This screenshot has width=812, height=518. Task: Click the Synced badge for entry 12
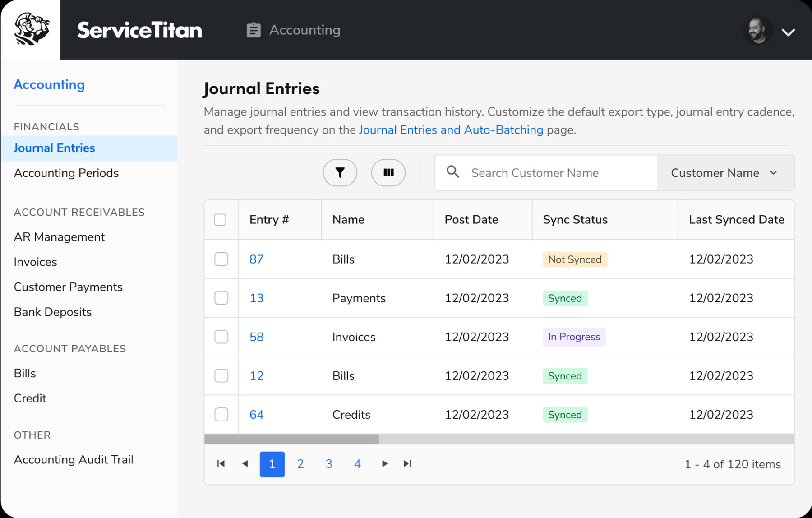click(x=565, y=376)
